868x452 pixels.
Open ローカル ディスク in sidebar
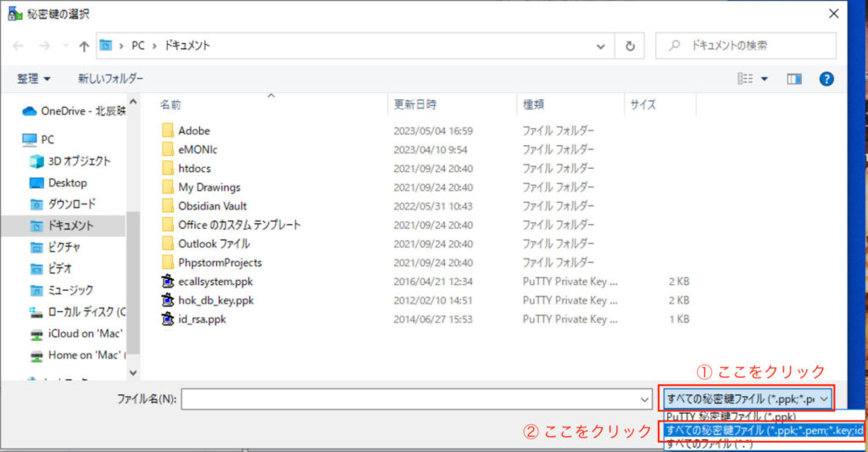(x=77, y=312)
